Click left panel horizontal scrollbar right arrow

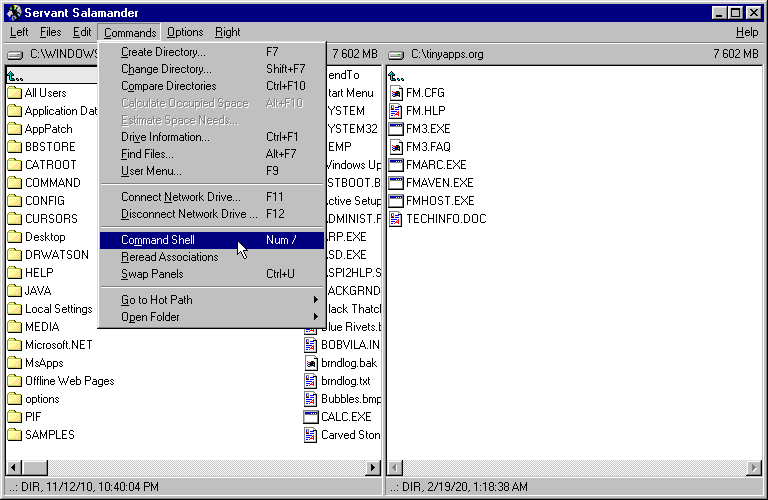(x=373, y=468)
